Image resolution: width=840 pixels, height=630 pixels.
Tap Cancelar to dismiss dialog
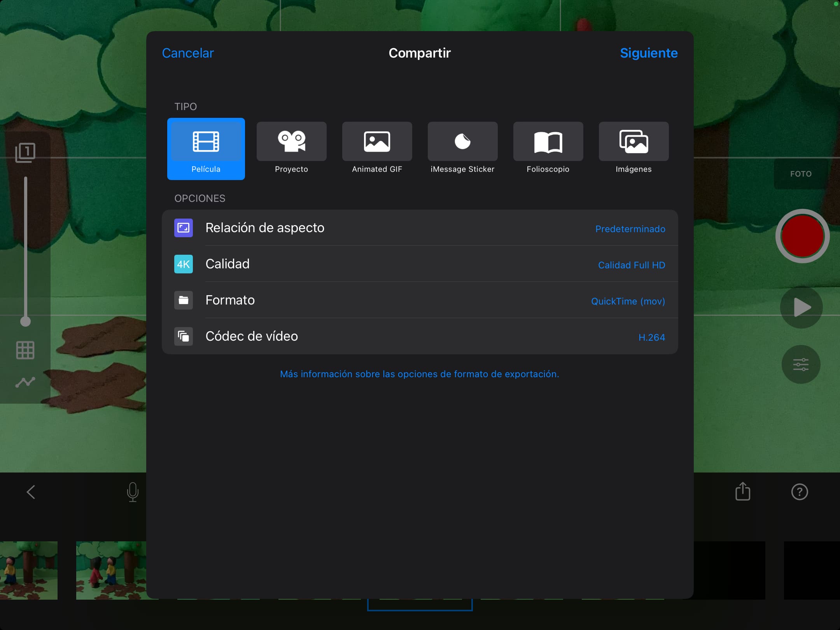click(188, 53)
